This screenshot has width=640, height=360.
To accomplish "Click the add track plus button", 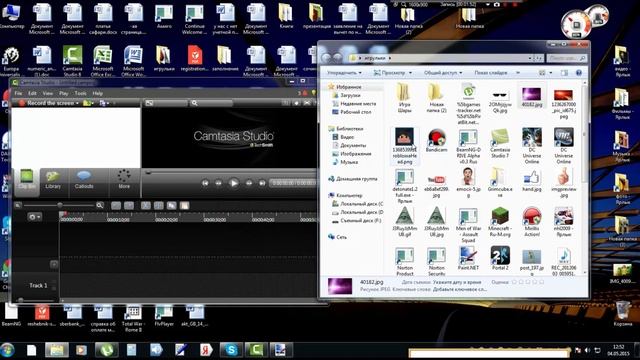I will pyautogui.click(x=54, y=264).
